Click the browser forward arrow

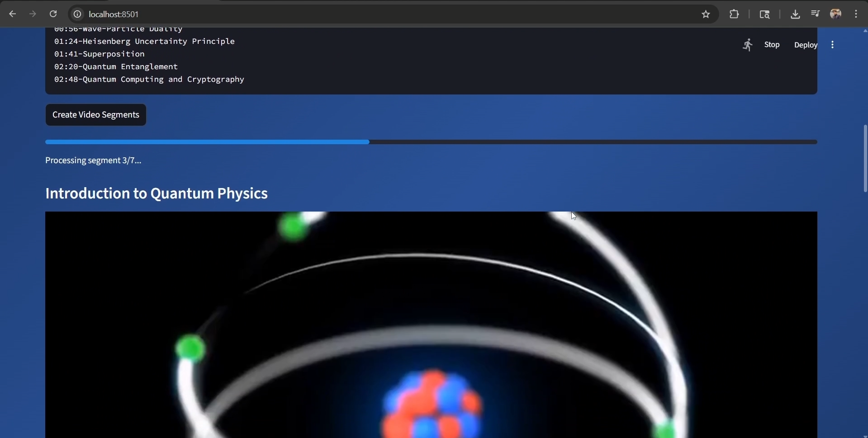(x=33, y=14)
